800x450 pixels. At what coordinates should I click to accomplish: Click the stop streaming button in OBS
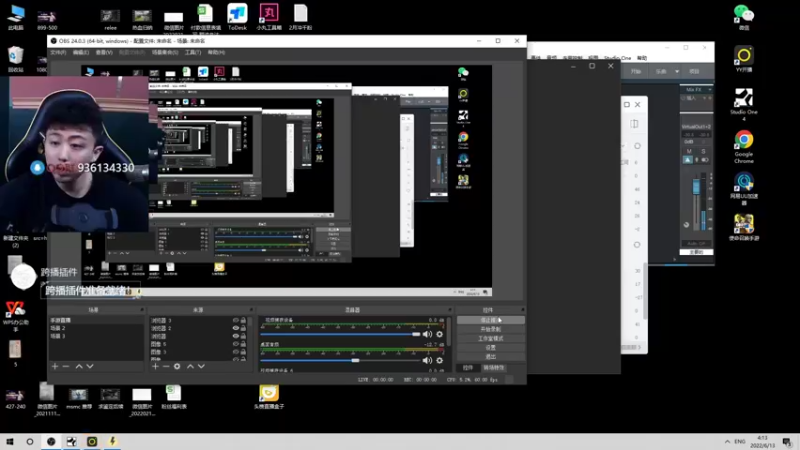click(x=490, y=320)
